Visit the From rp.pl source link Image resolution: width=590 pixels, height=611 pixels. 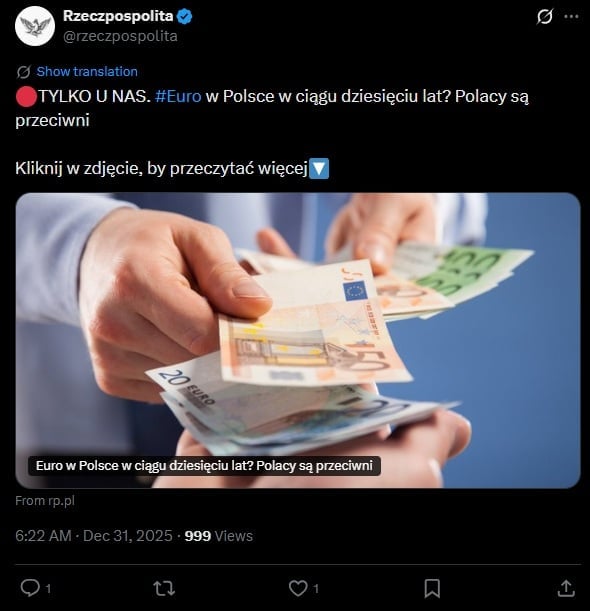coord(45,501)
